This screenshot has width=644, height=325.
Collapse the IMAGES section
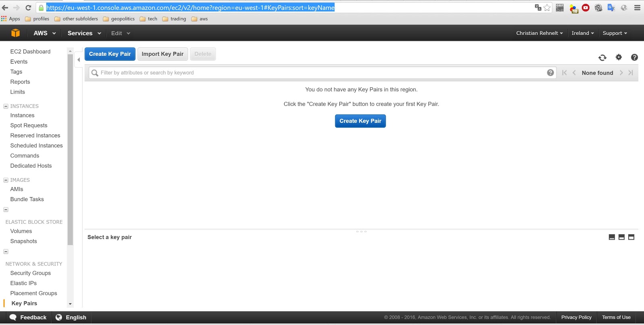pos(6,180)
